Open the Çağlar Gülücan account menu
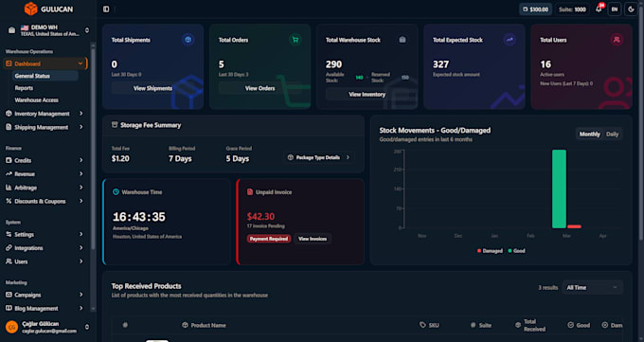The width and height of the screenshot is (644, 342). pyautogui.click(x=48, y=327)
